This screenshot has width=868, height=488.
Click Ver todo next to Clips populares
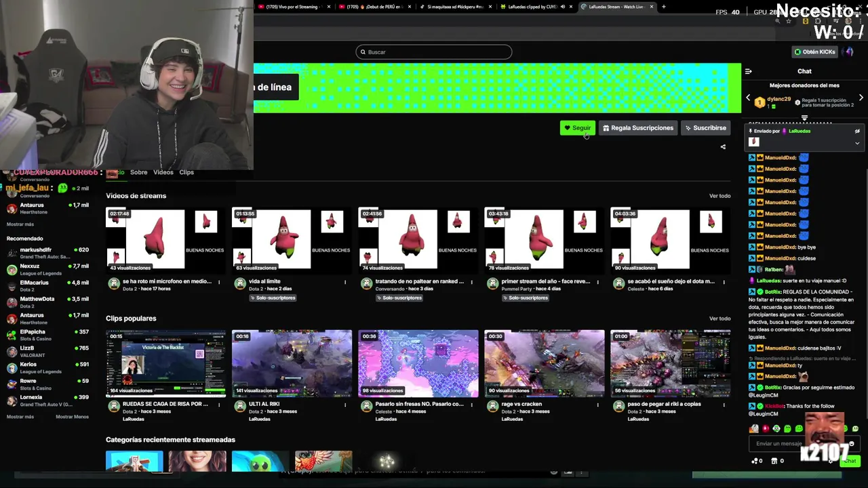tap(719, 319)
